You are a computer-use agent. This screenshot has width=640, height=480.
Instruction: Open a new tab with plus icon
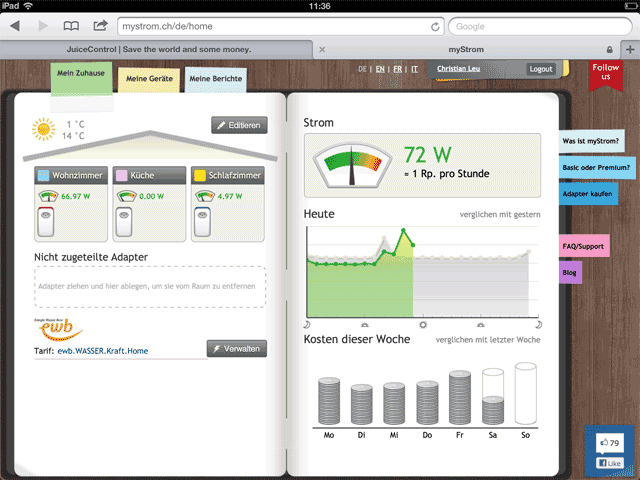(x=630, y=49)
